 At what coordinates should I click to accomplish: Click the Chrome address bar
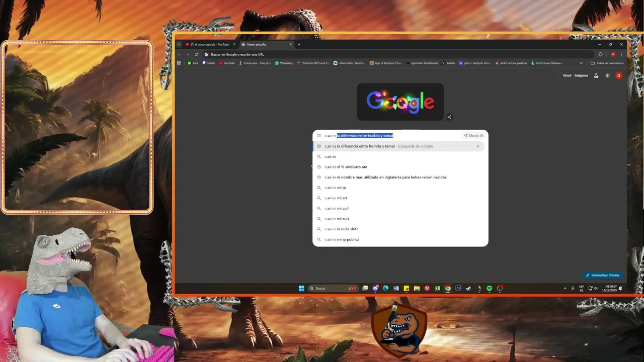pos(397,54)
